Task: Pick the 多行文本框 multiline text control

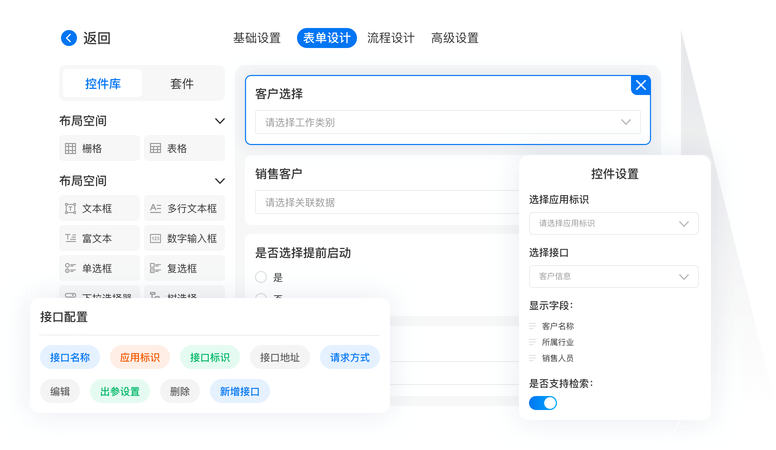Action: point(184,209)
